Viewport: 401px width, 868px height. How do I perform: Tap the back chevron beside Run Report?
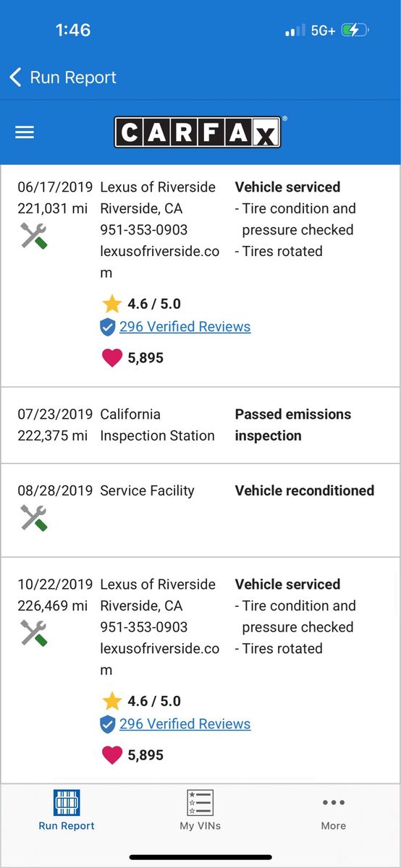(15, 77)
